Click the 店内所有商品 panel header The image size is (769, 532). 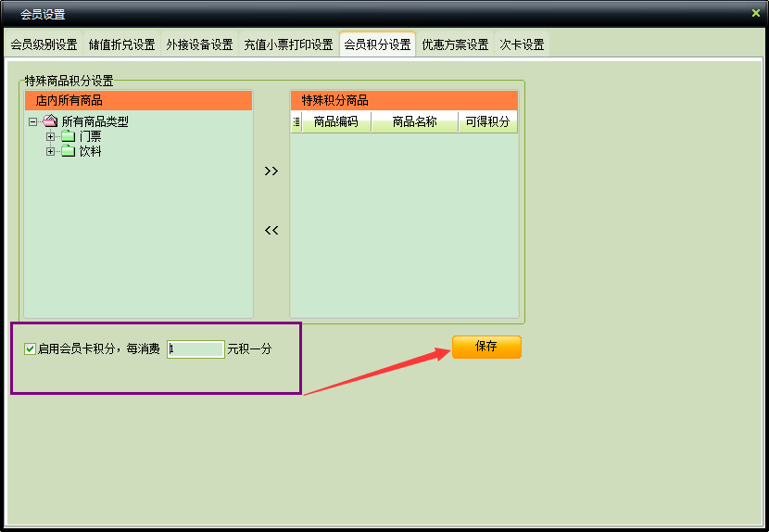pyautogui.click(x=138, y=101)
